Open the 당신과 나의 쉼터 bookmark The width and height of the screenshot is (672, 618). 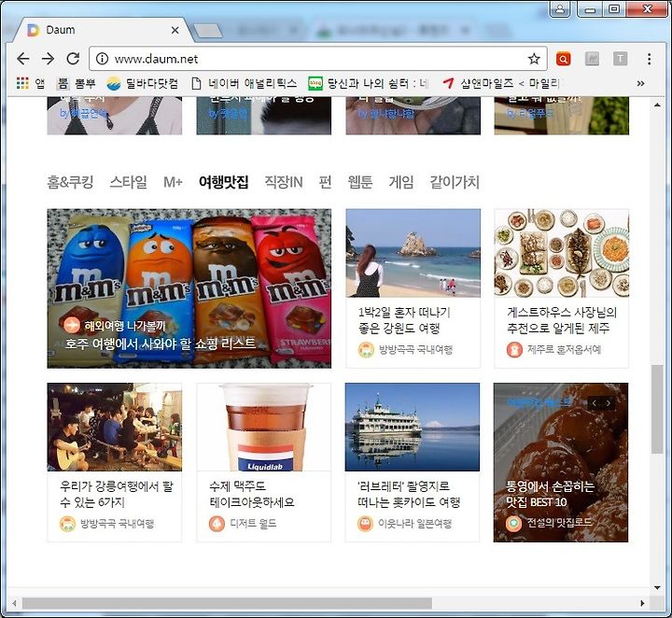[x=369, y=83]
